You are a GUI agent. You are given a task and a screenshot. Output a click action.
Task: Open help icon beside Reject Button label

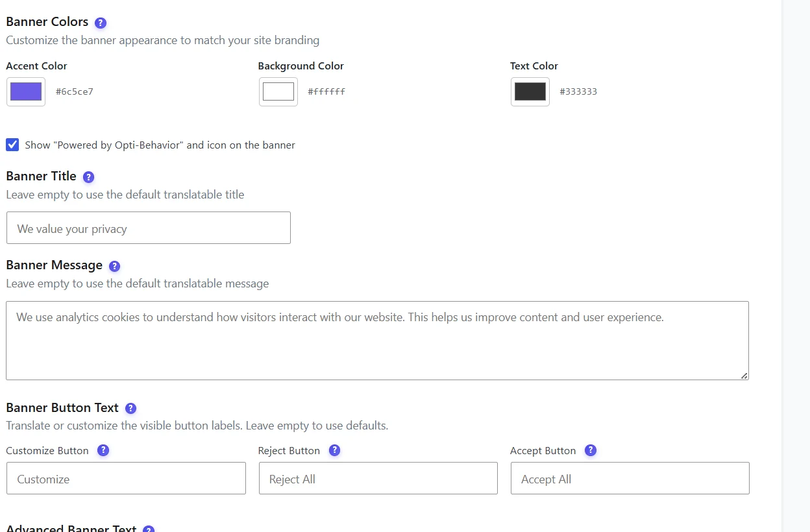[x=334, y=450]
